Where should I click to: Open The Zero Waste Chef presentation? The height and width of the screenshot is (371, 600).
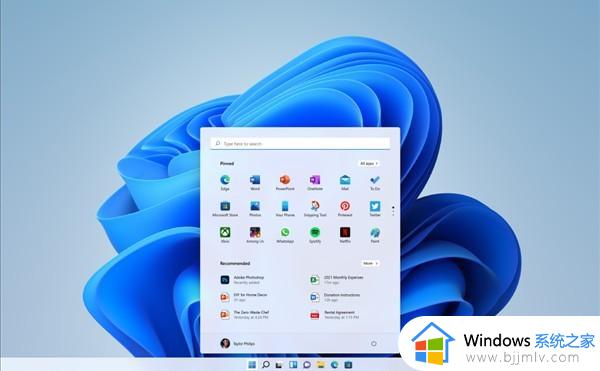245,315
